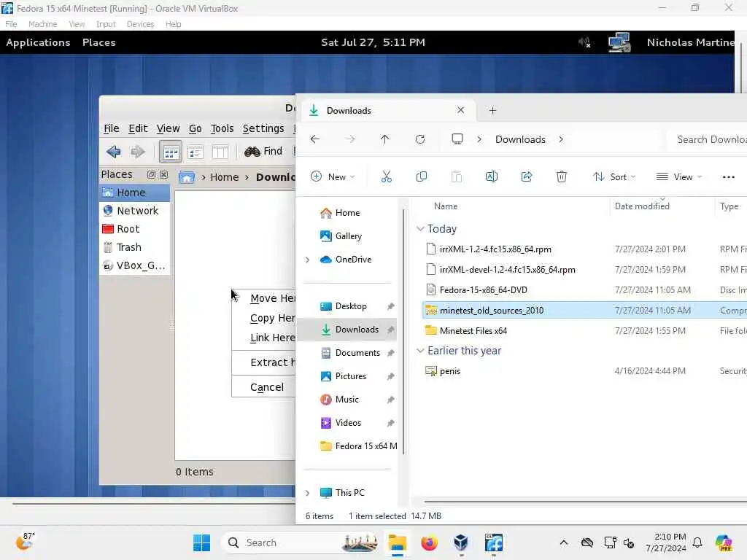The image size is (747, 560).
Task: Click the Explorer navigation pane scrollbar
Action: [403, 331]
